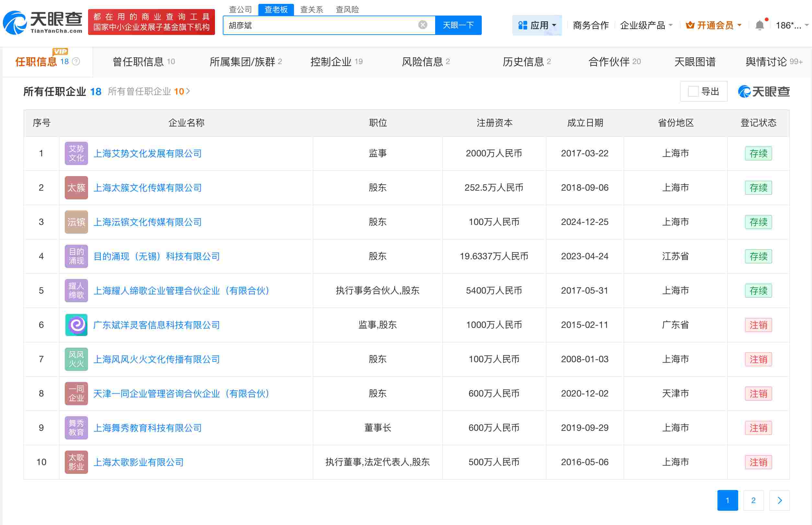The width and height of the screenshot is (812, 525).
Task: Enable the 导出 checkbox
Action: (693, 92)
